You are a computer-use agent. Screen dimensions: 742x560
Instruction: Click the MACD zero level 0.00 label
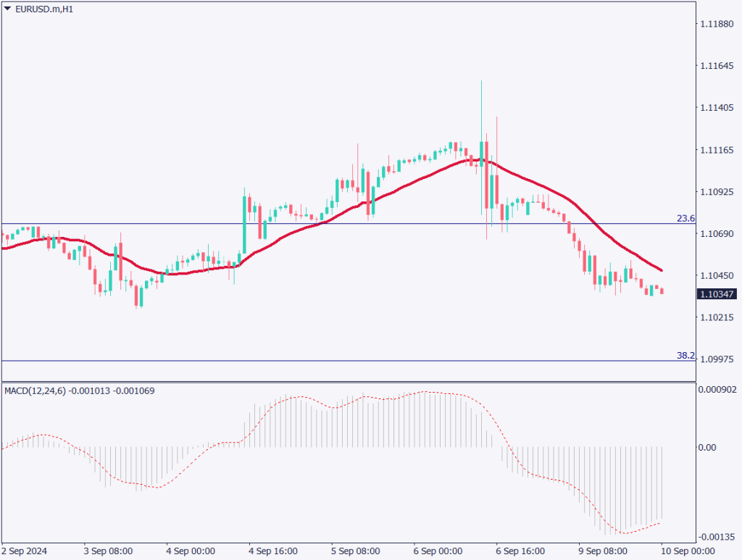coord(707,448)
